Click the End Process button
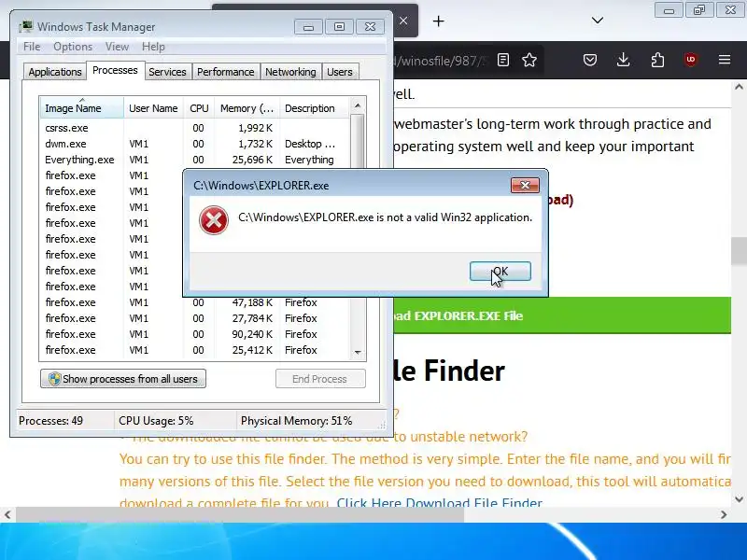 320,379
